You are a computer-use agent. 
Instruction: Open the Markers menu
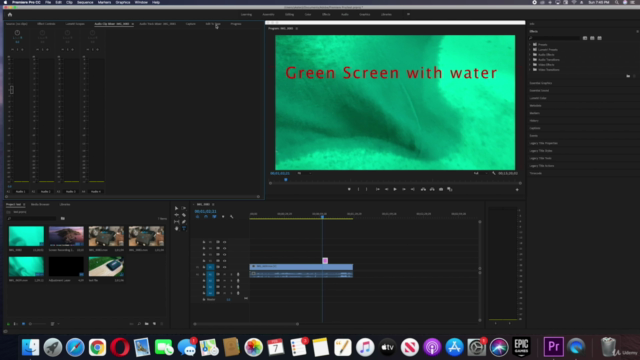coord(104,2)
